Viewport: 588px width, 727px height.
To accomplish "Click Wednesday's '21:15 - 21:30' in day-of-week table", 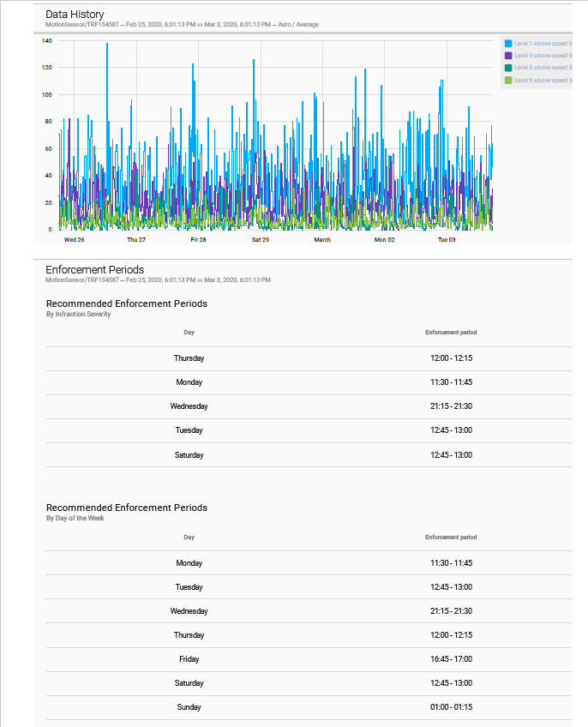I will click(451, 611).
